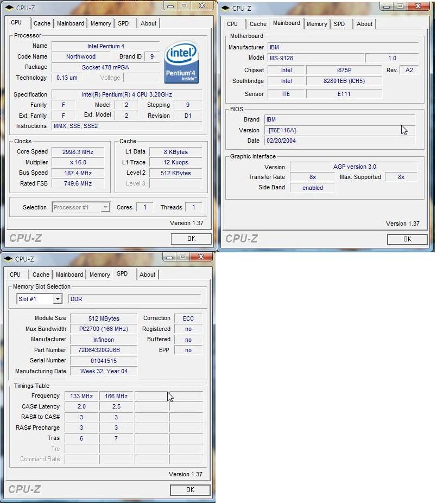Close the top-left CPU-Z window
This screenshot has height=504, width=437.
tap(202, 5)
